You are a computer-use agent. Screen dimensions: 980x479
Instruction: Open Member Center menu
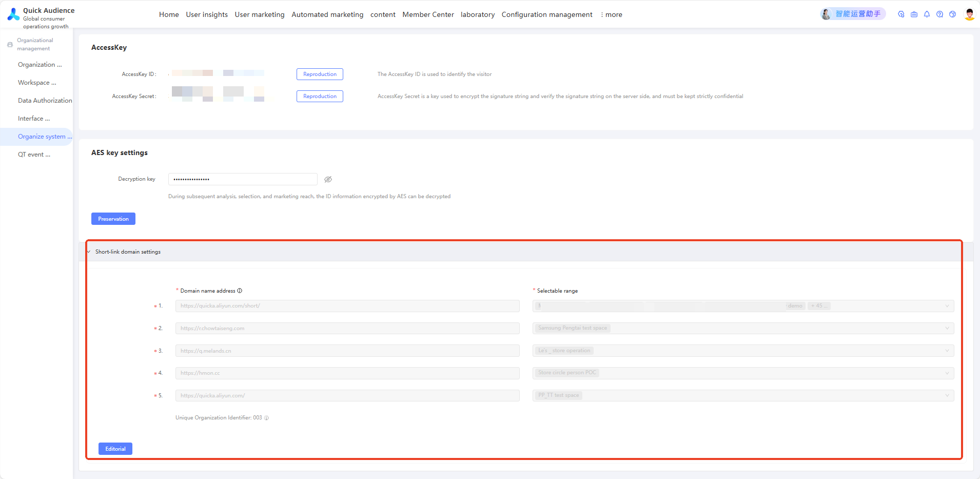click(x=428, y=14)
